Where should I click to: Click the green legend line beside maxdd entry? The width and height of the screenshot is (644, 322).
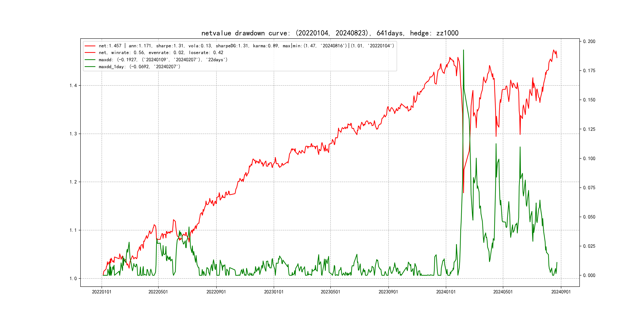[90, 60]
